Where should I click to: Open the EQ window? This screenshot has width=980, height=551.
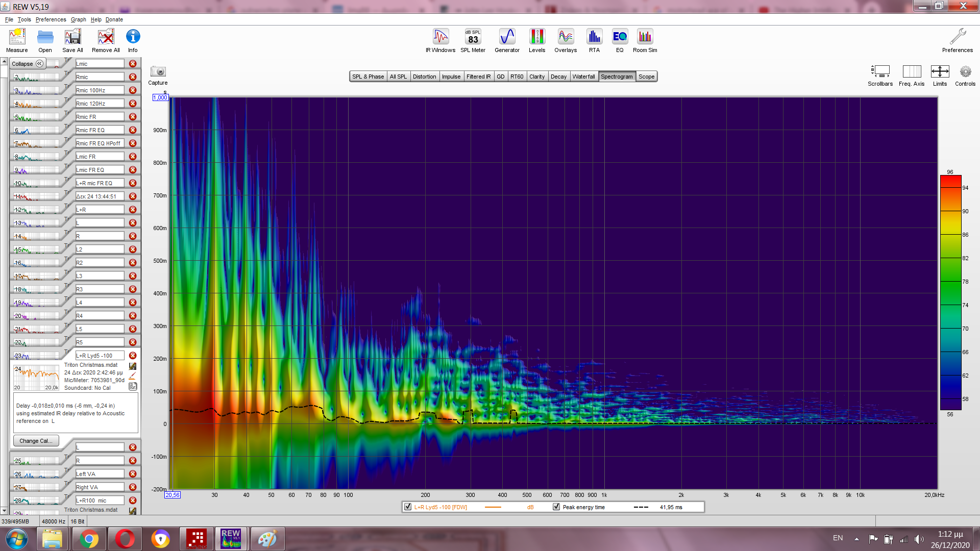tap(620, 40)
